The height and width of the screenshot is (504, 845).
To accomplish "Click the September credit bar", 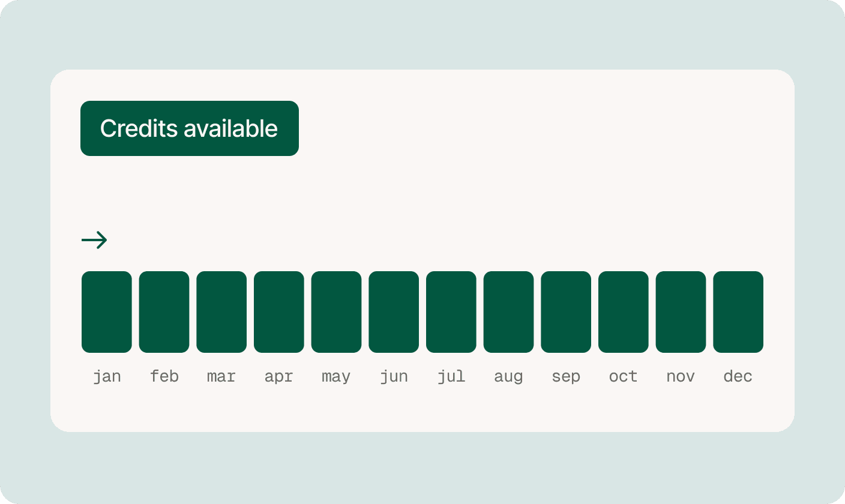I will [x=566, y=312].
